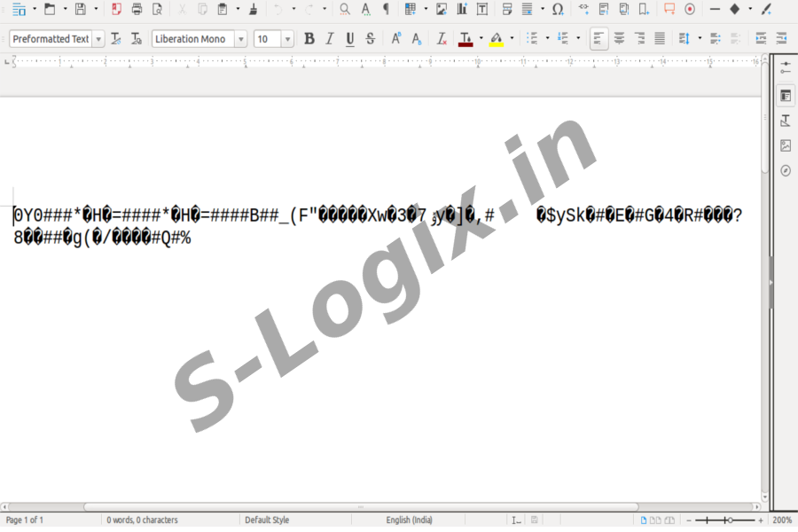Viewport: 798px width, 532px height.
Task: Insert a page break
Action: pos(507,9)
